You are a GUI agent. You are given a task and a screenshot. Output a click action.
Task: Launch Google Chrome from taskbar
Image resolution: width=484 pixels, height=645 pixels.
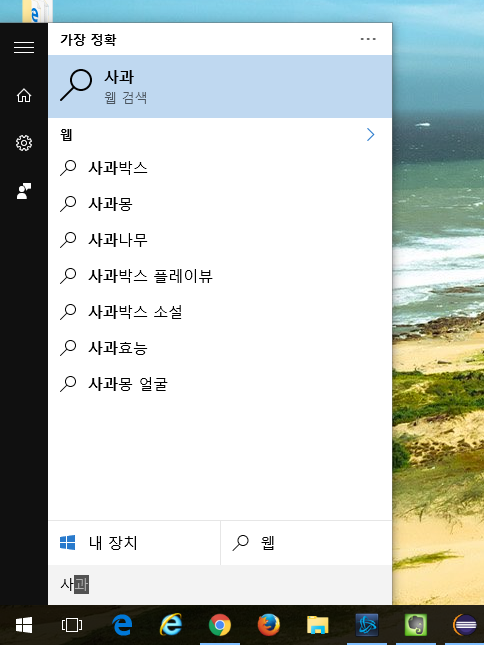coord(220,626)
